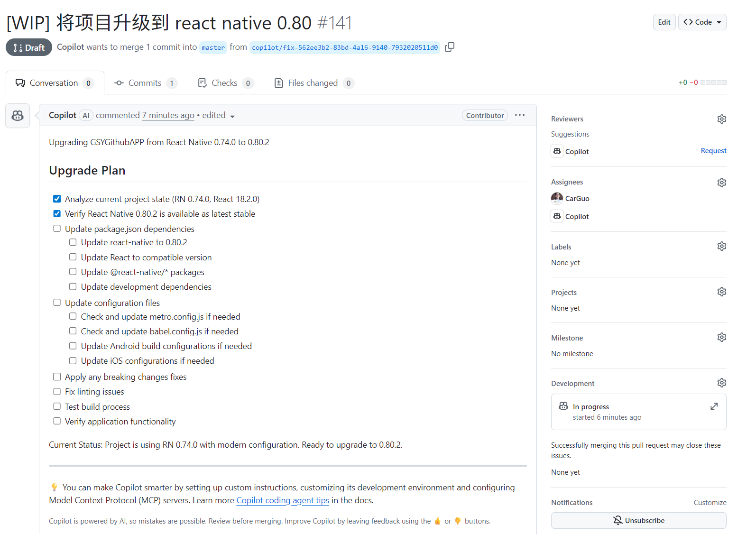The image size is (756, 534).
Task: Open the Reviewers settings gear
Action: [x=721, y=119]
